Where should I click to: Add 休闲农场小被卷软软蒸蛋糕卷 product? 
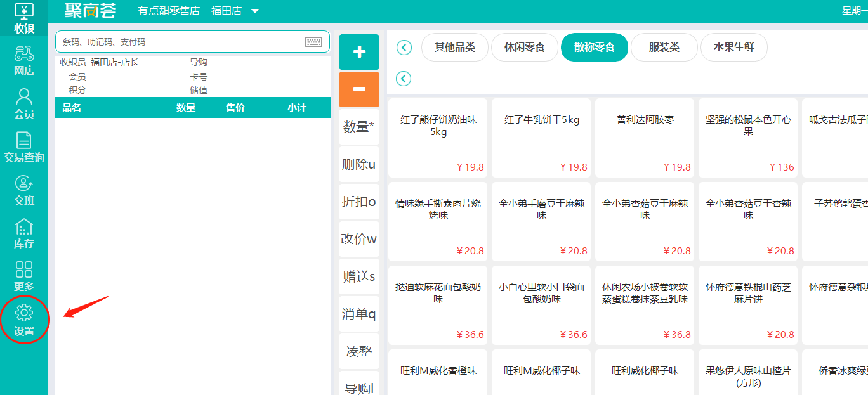(x=645, y=305)
